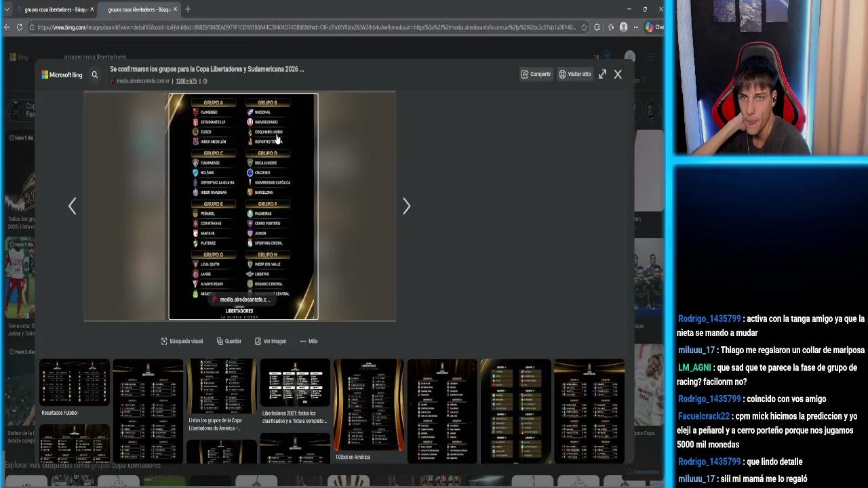The width and height of the screenshot is (868, 488).
Task: Open the 'Libertadores 2021' related thumbnail
Action: click(295, 382)
